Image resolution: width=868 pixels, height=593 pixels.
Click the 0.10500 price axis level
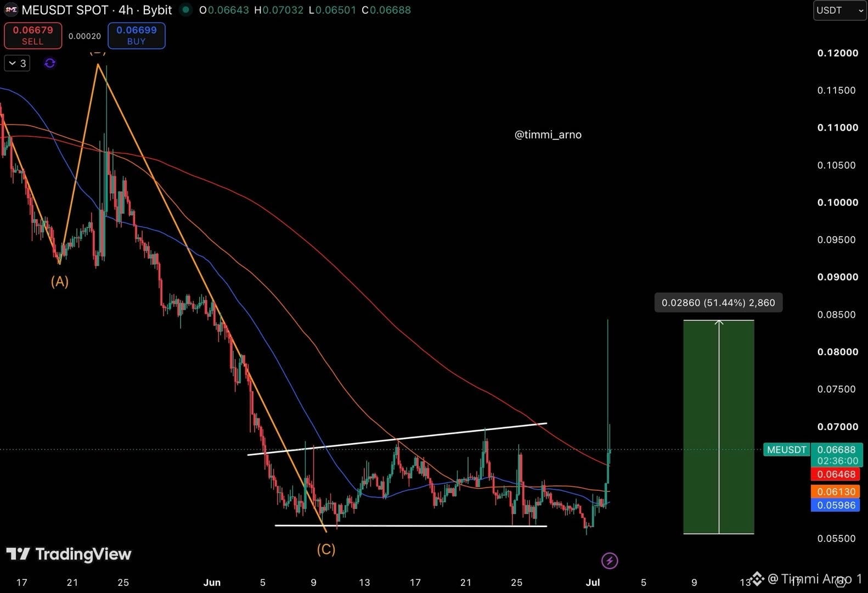click(x=837, y=165)
